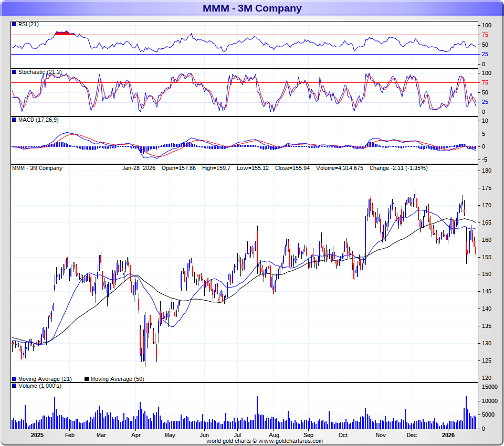
Task: Click the 'Jul' x-axis label
Action: click(237, 435)
